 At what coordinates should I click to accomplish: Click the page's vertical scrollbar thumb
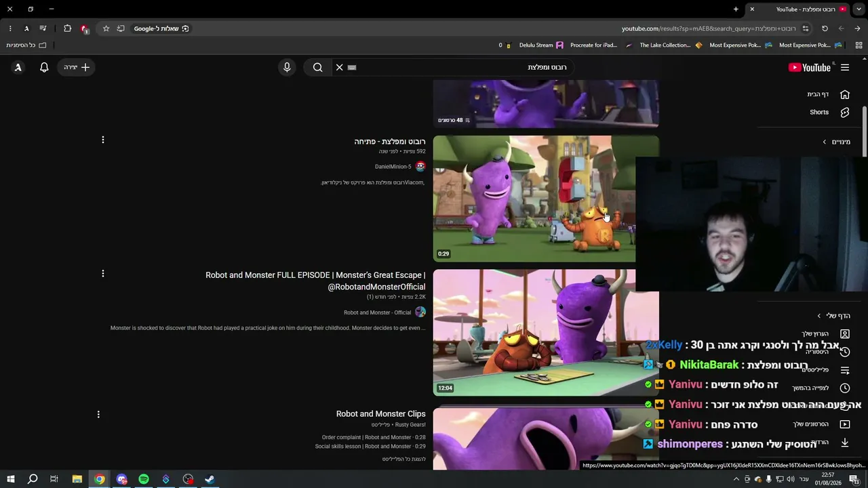pos(864,130)
